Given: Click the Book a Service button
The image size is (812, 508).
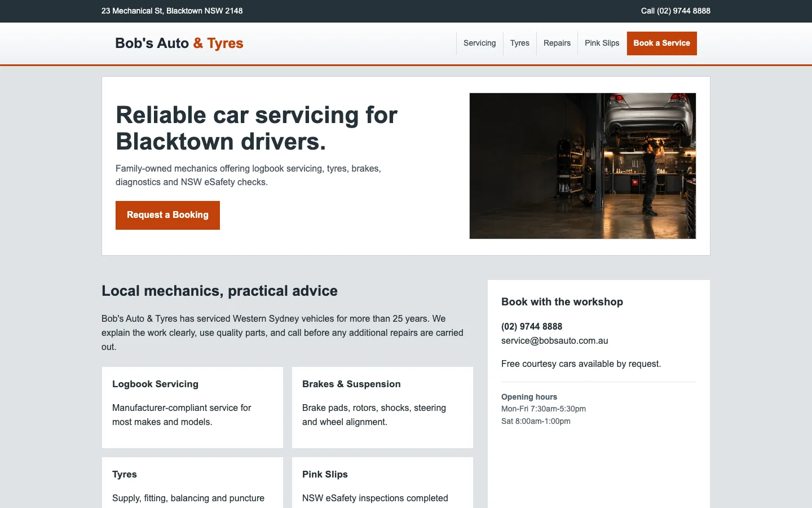Looking at the screenshot, I should pos(661,43).
